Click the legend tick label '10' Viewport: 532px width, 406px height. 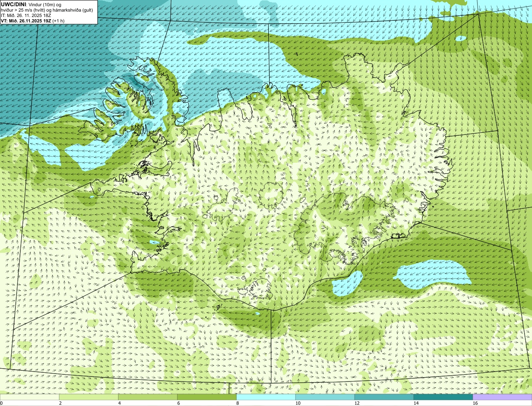point(298,403)
